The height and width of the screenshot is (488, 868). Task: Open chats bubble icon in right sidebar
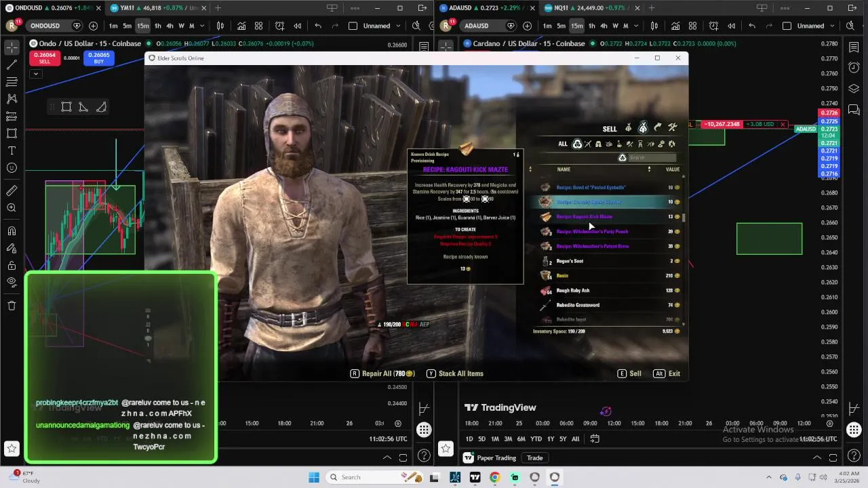(x=854, y=110)
